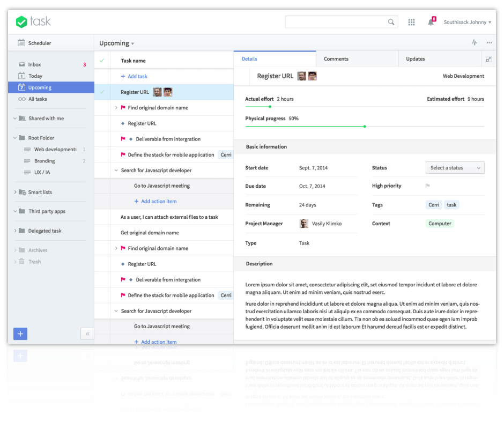This screenshot has width=504, height=429.
Task: Toggle the completion check for the highlighted Register URL
Action: point(102,92)
